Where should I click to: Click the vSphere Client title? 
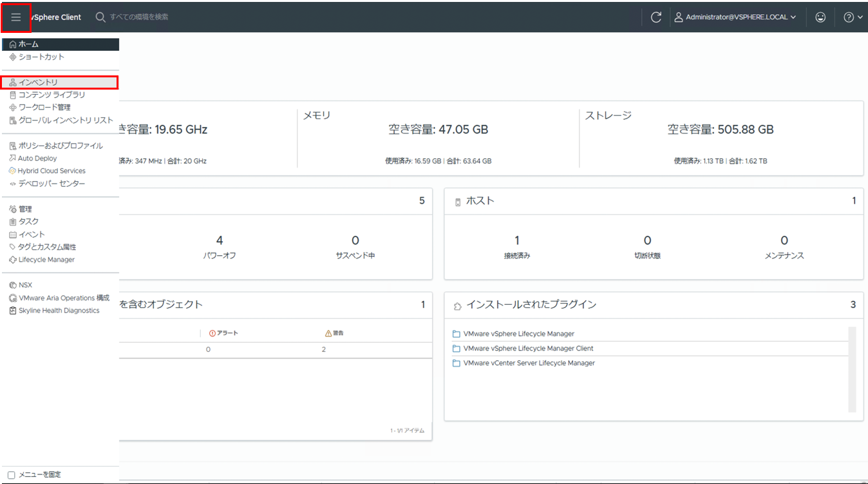pos(57,17)
